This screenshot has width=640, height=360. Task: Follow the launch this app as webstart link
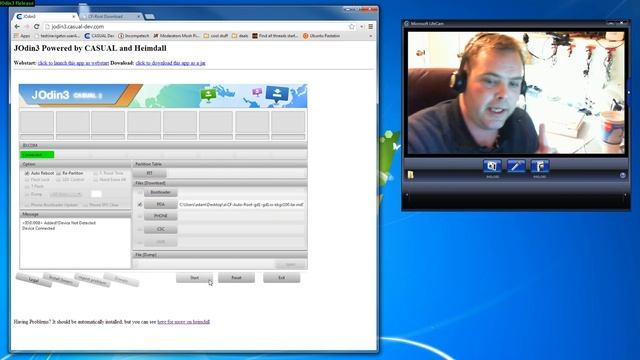point(73,63)
